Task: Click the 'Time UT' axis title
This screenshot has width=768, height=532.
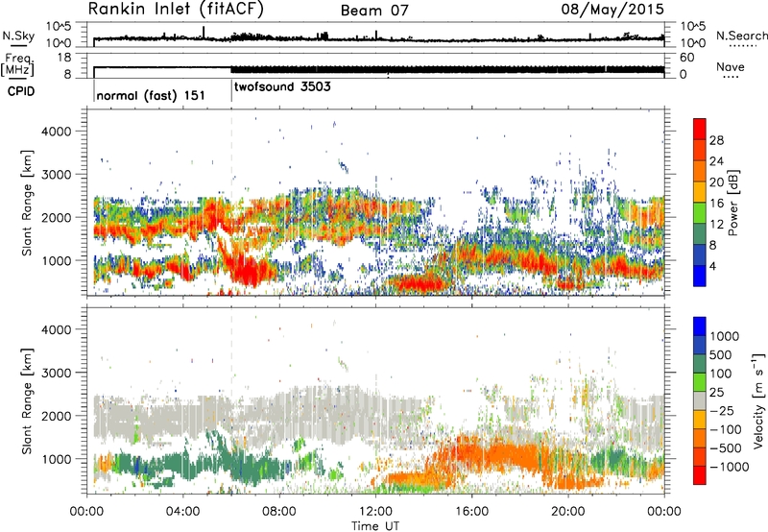Action: point(375,526)
